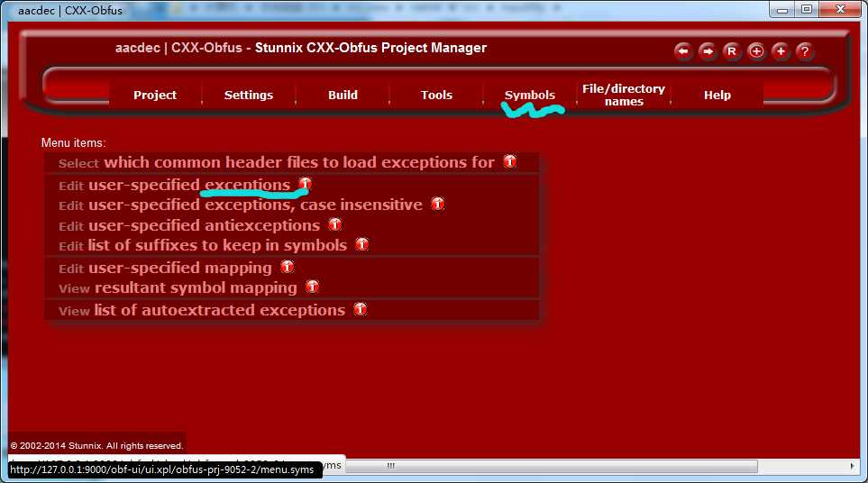The height and width of the screenshot is (483, 868).
Task: Edit user-specified mapping link
Action: [x=165, y=268]
